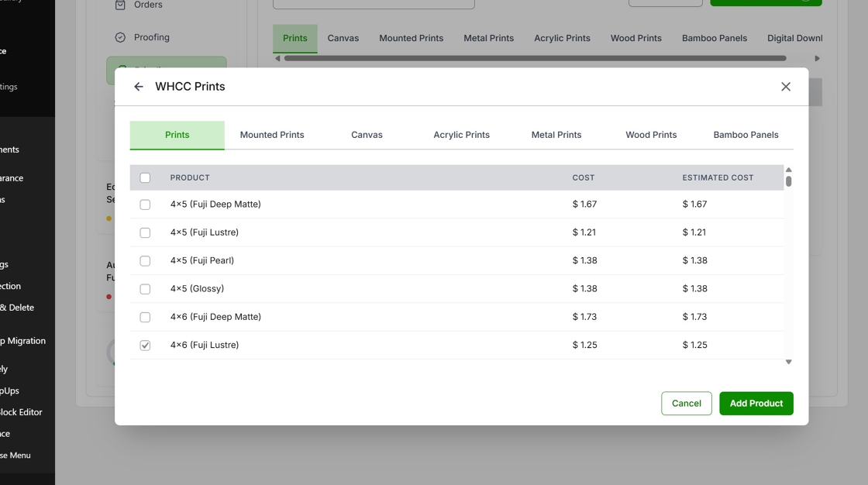Click the product list vertical scrollbar thumb

point(788,181)
